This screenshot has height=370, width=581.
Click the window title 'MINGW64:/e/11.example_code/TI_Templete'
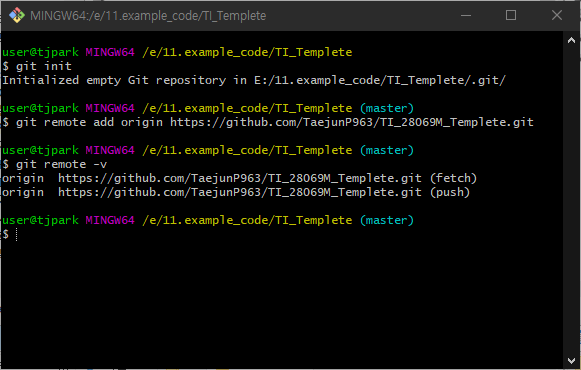[148, 16]
